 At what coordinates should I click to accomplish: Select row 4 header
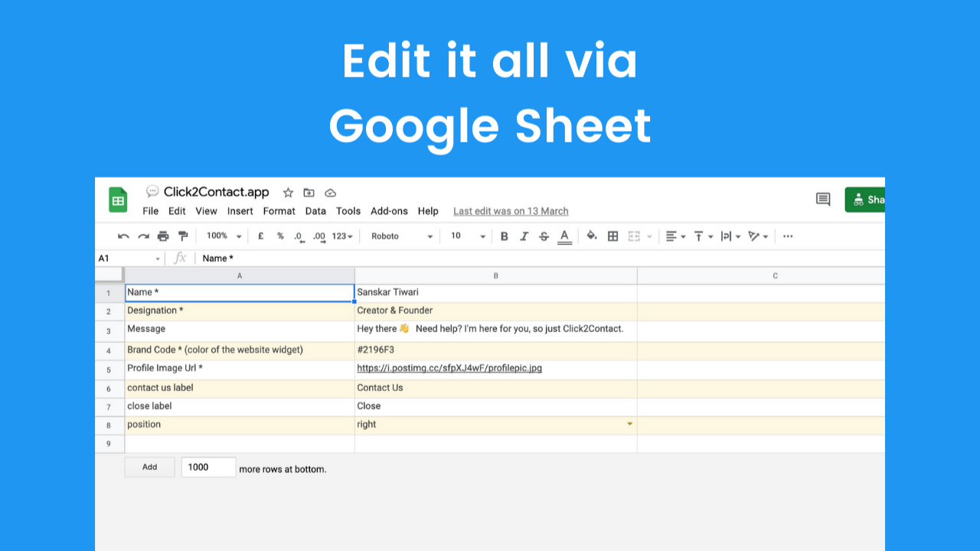click(109, 350)
